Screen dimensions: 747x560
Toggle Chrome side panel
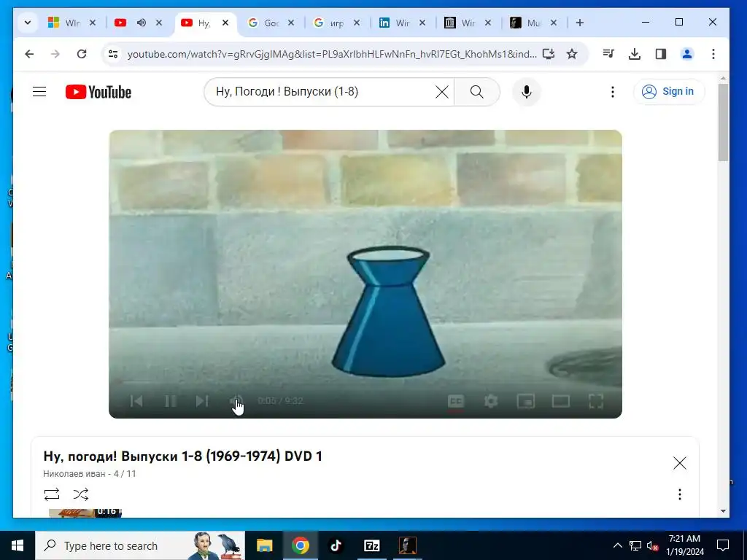[661, 54]
